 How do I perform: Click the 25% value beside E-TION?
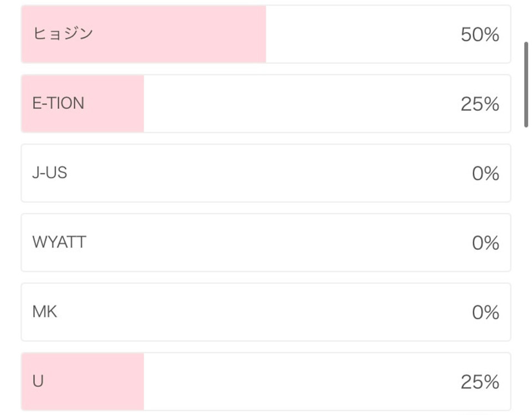480,104
